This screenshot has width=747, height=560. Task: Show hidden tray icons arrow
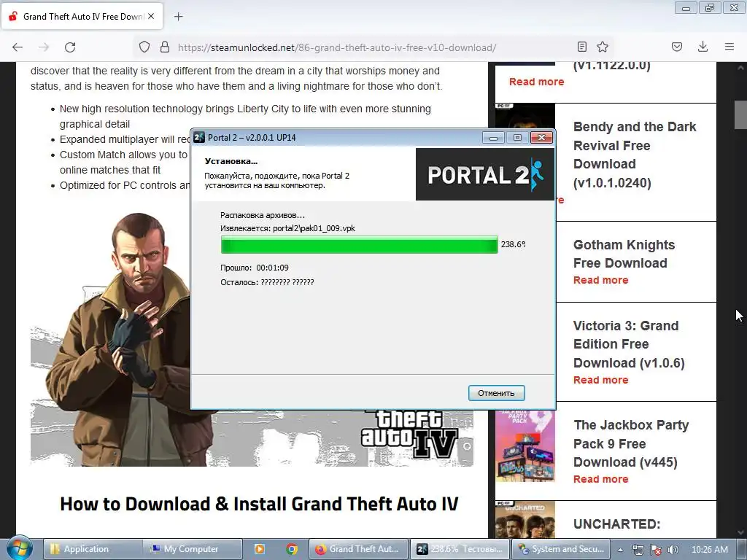[620, 550]
